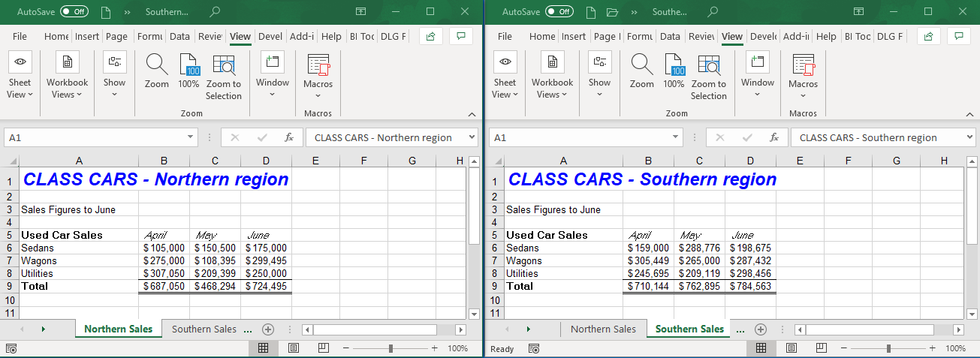Click the add new sheet plus icon in left window
The width and height of the screenshot is (980, 358).
click(x=268, y=329)
